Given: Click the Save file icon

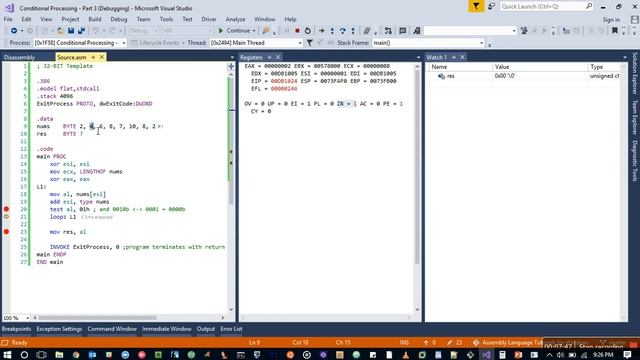Looking at the screenshot, I should coord(71,31).
